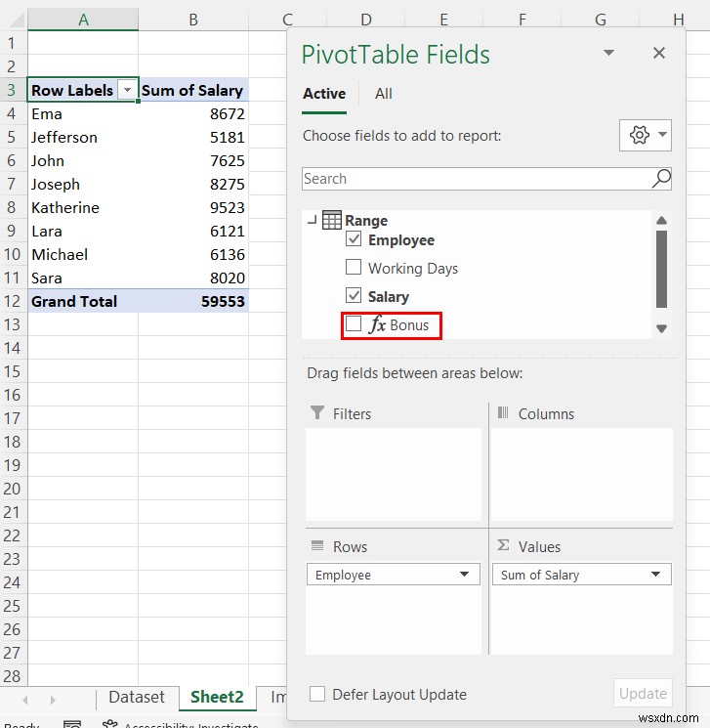Uncheck the Salary field checkbox
This screenshot has height=728, width=710.
[x=354, y=295]
